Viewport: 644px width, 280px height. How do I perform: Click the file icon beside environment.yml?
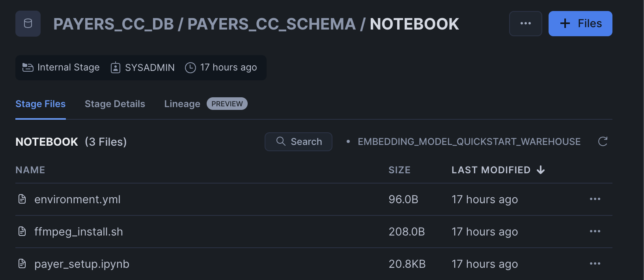point(22,199)
